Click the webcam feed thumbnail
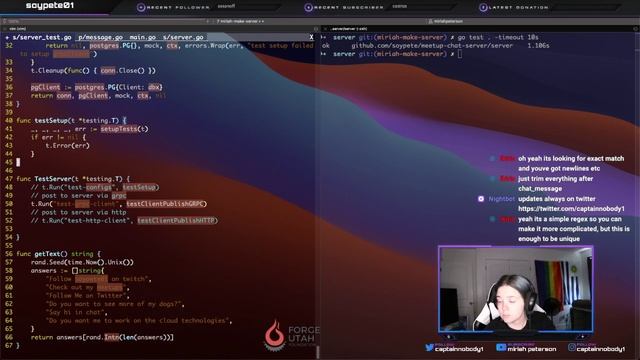This screenshot has width=640, height=360. point(516,289)
